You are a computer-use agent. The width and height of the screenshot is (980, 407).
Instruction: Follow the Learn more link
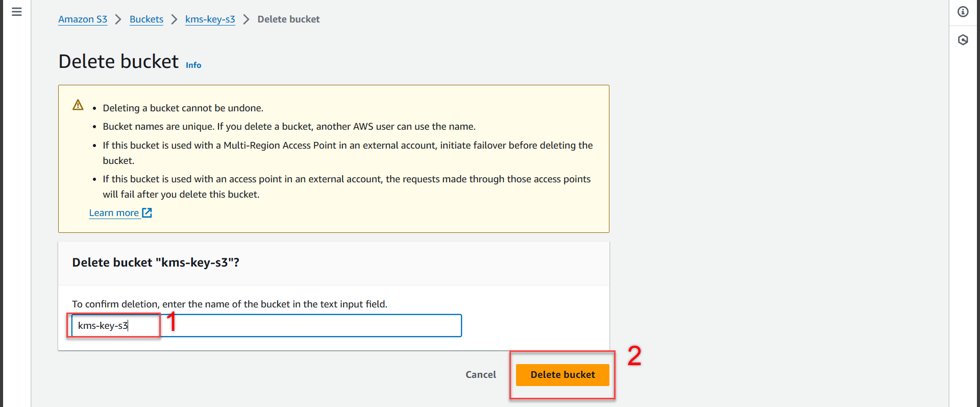click(114, 213)
